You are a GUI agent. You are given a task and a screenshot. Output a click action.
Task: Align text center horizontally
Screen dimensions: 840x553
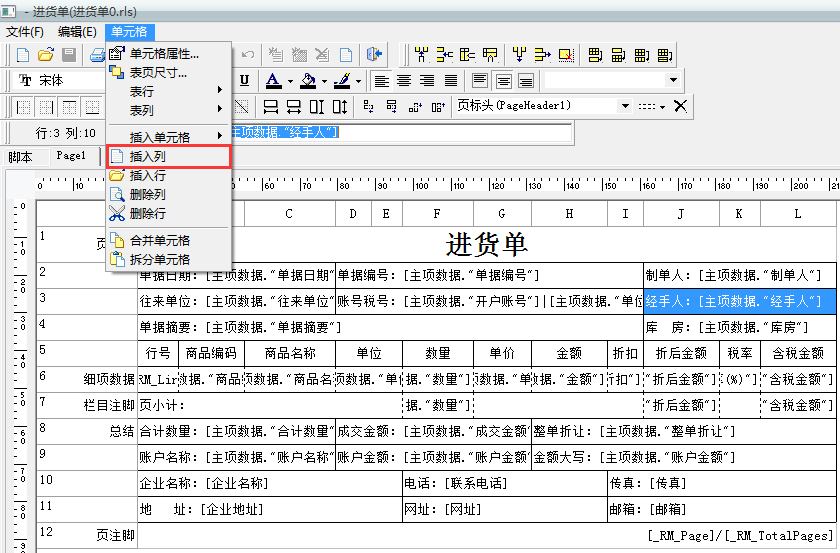click(x=404, y=80)
